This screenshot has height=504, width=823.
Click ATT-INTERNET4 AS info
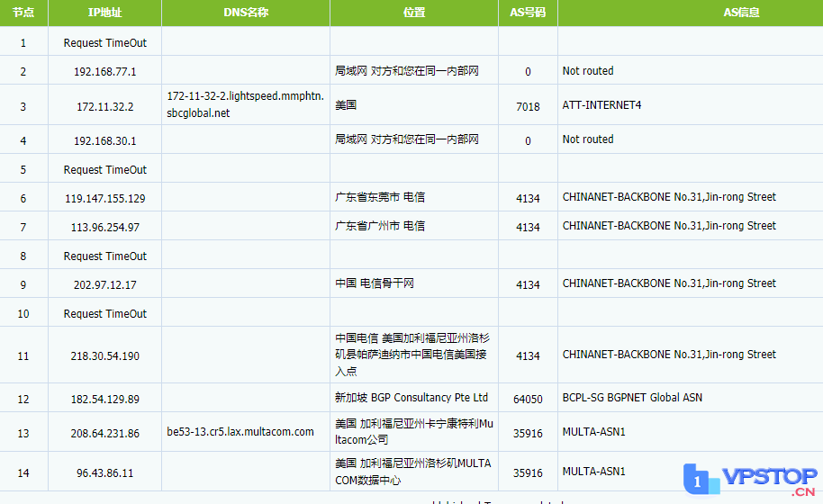click(602, 105)
